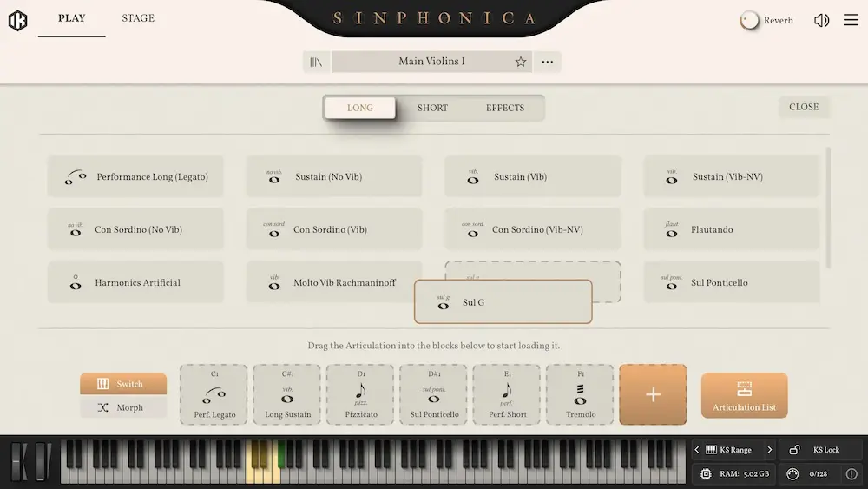Screen dimensions: 868x489
Task: Select Sustain (Vib-NV) articulation
Action: pos(731,176)
